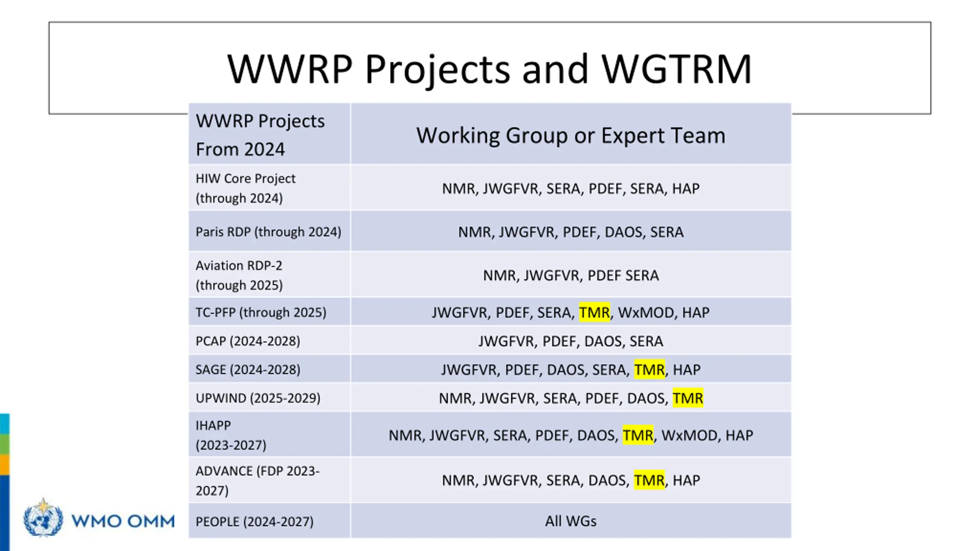Click WxMOD in the TC-PFP row

[646, 313]
